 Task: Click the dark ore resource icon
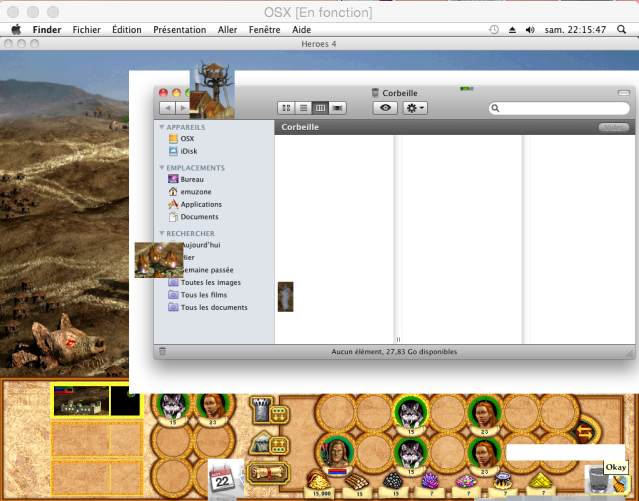click(394, 483)
